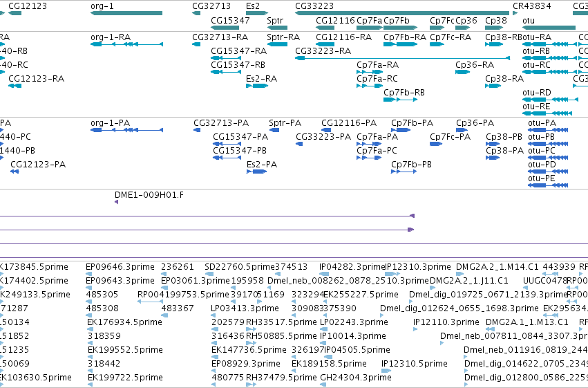Select the Cp38-PB protein label

(x=504, y=137)
